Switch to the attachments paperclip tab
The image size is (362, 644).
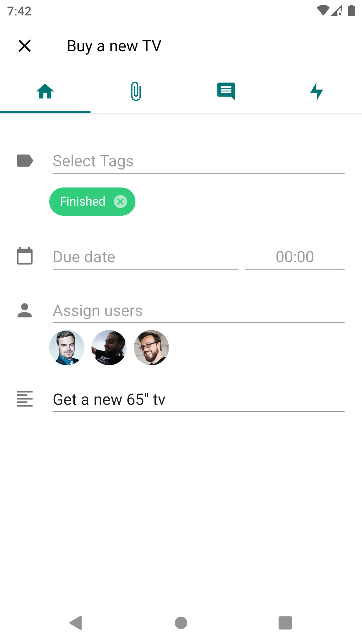(x=136, y=91)
